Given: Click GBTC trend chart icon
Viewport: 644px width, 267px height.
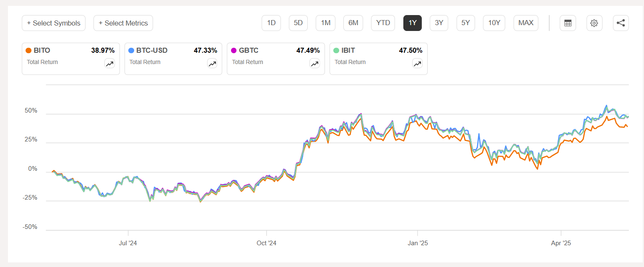Looking at the screenshot, I should pos(314,64).
